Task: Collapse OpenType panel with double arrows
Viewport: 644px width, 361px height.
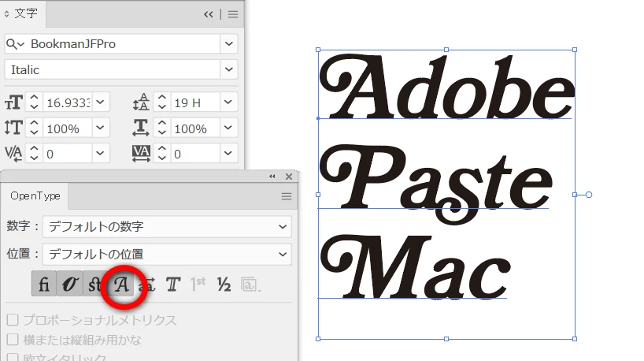Action: tap(272, 177)
